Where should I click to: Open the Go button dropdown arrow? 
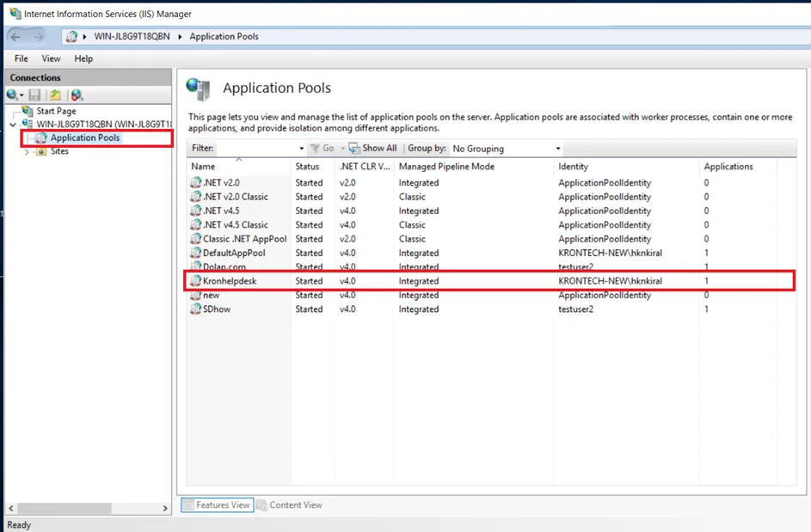342,149
